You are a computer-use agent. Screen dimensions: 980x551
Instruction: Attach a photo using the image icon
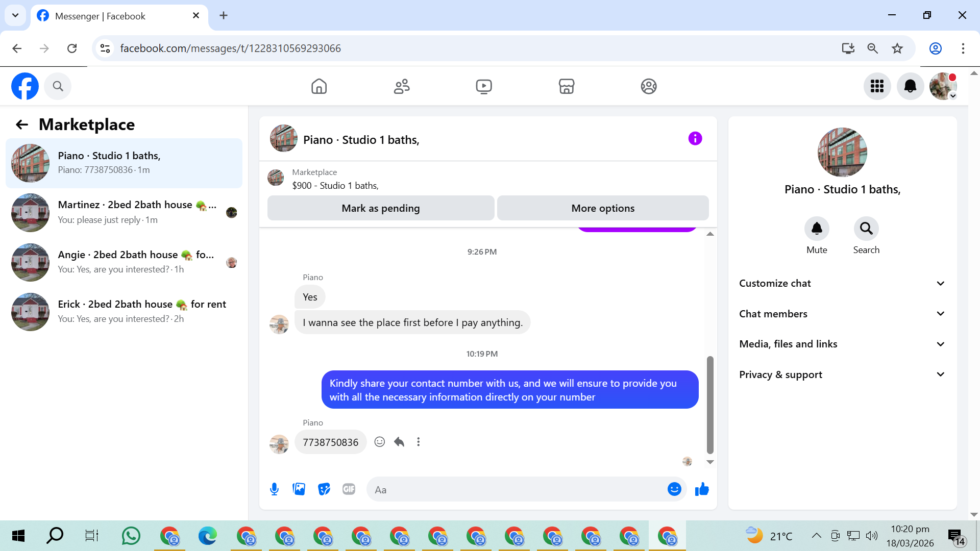point(299,489)
